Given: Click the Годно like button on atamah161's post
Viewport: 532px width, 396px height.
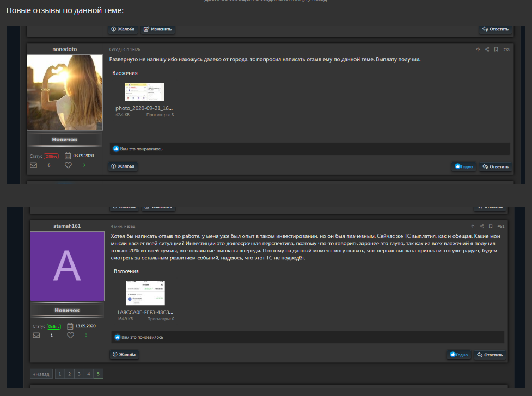Looking at the screenshot, I should click(458, 355).
